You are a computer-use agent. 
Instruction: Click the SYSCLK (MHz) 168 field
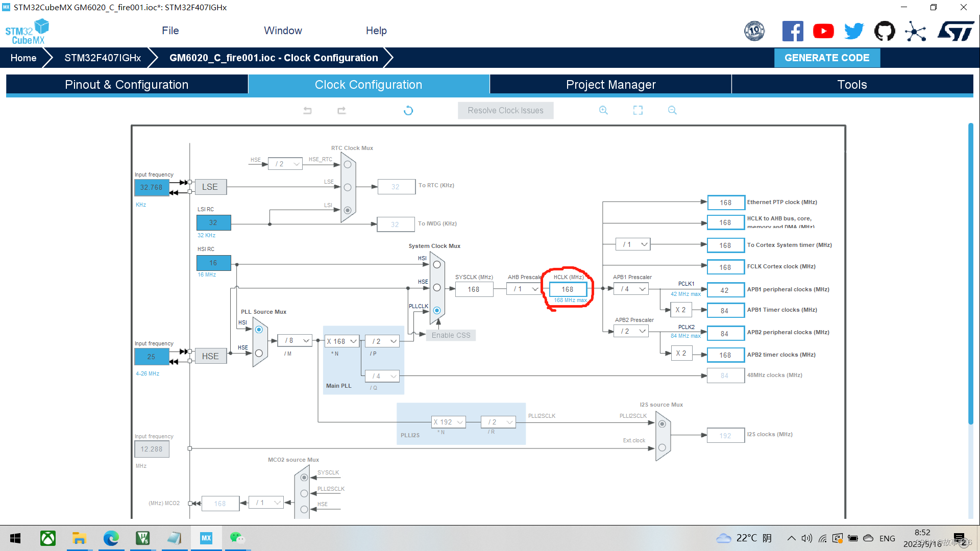click(x=474, y=289)
